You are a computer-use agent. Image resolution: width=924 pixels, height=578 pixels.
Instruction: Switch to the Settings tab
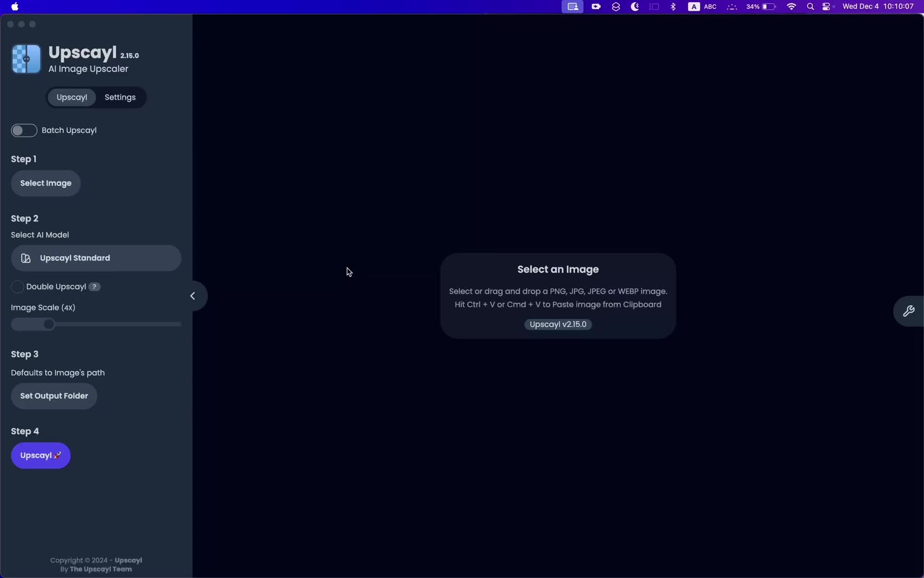pyautogui.click(x=120, y=97)
